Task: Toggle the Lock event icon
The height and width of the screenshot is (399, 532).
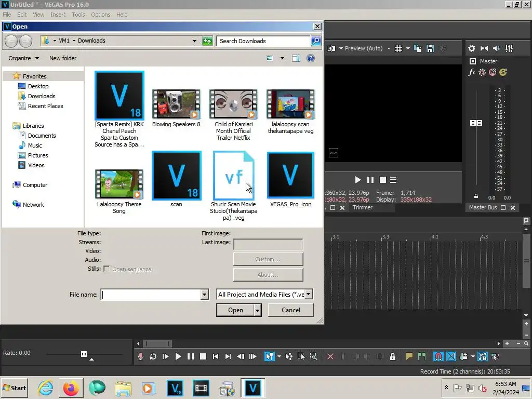Action: click(393, 356)
